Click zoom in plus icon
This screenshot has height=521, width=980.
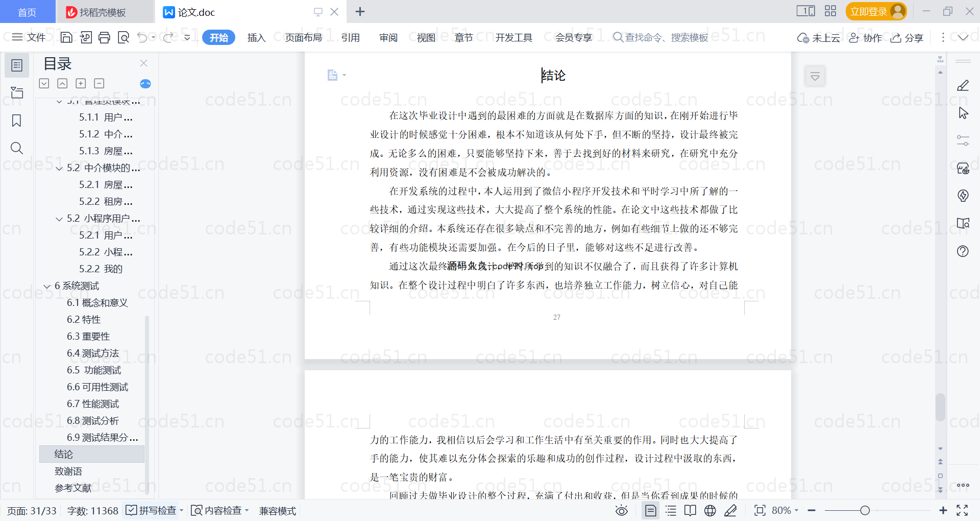tap(943, 510)
